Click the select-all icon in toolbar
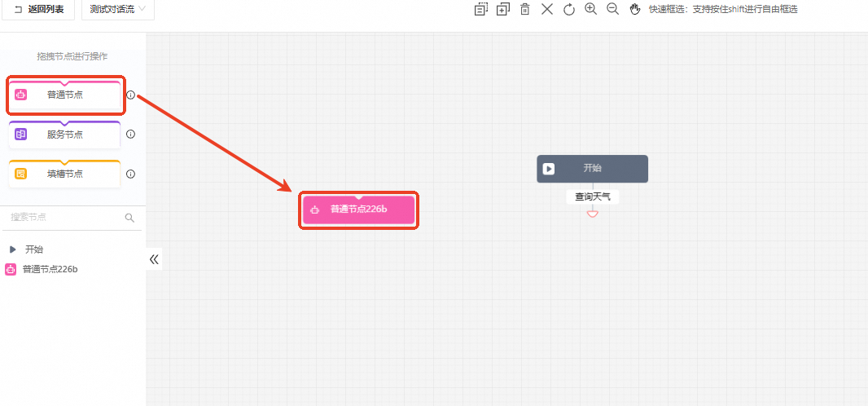This screenshot has width=868, height=406. pyautogui.click(x=481, y=9)
